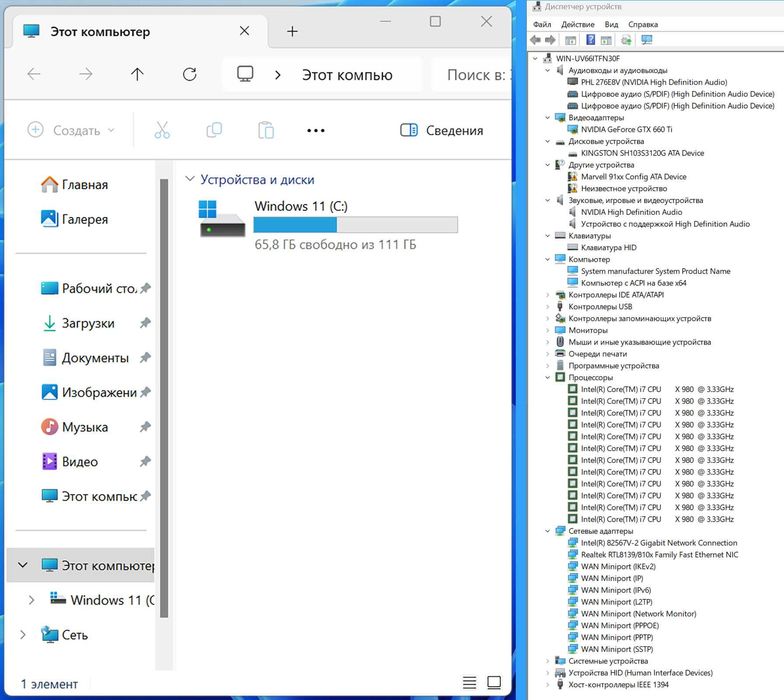Collapse Процессоры category in Device Manager
784x700 pixels.
(x=548, y=378)
